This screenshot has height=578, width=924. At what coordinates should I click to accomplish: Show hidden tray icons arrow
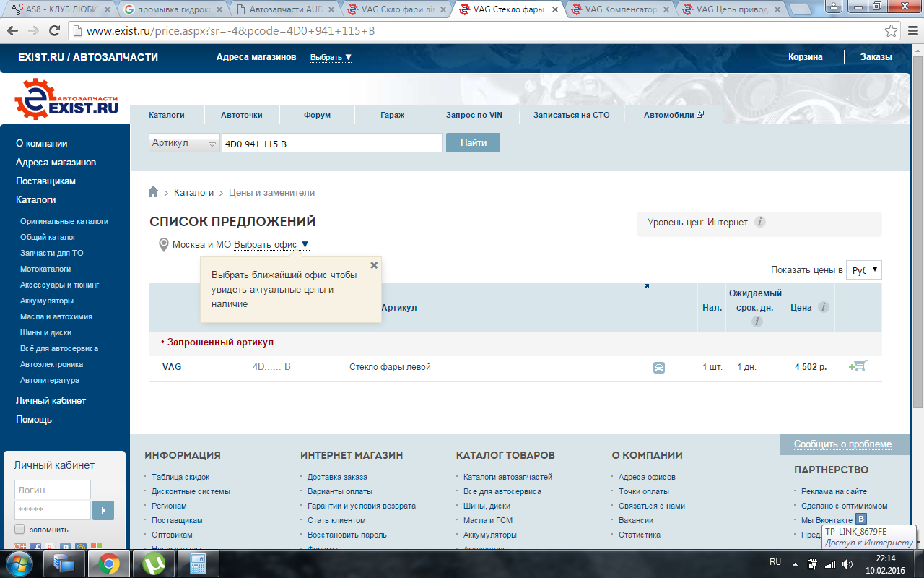tap(795, 564)
